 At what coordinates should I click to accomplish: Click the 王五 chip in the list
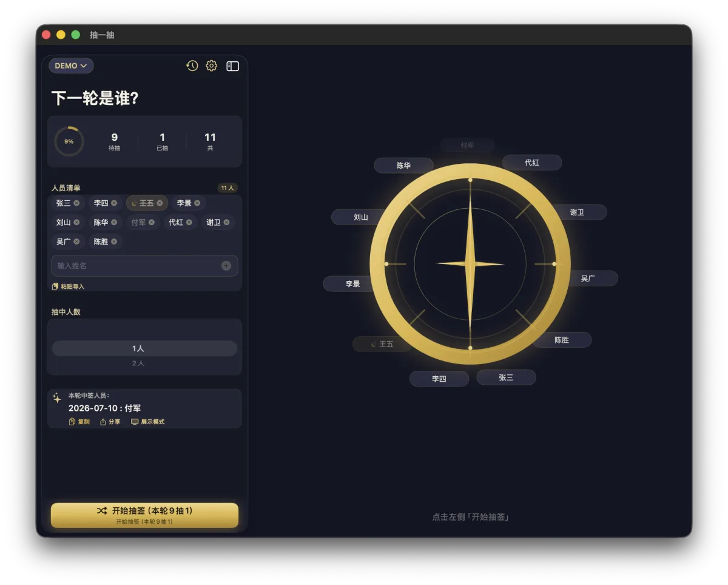pos(147,203)
